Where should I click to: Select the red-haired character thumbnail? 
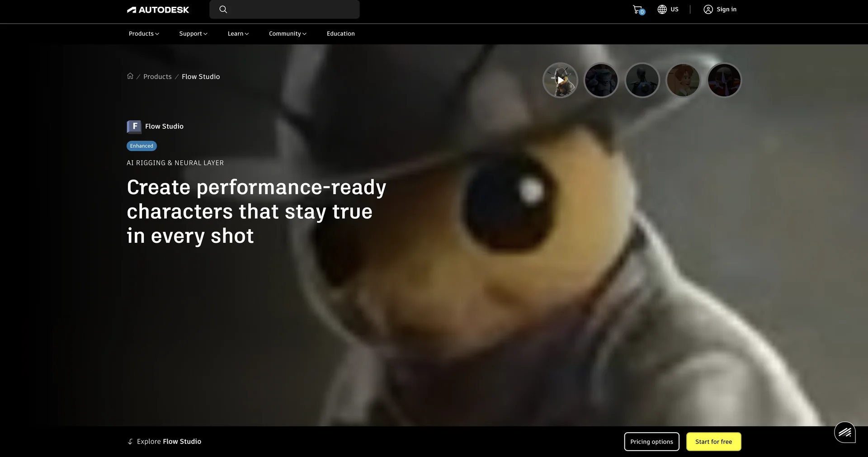tap(683, 80)
